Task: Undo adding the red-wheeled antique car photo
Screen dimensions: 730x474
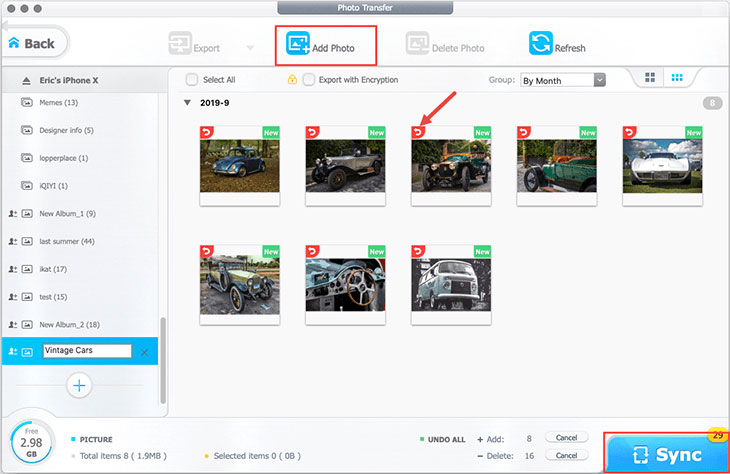Action: [418, 132]
